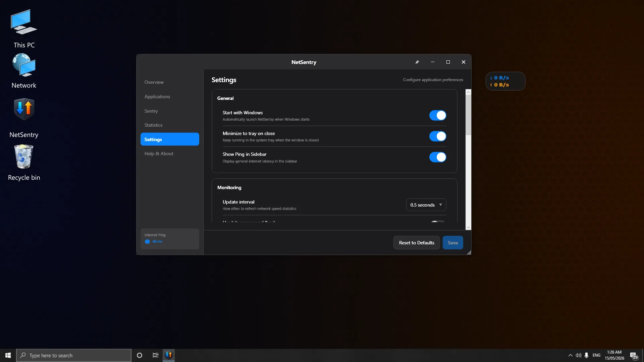Click the Configure application preferences text

pyautogui.click(x=433, y=80)
